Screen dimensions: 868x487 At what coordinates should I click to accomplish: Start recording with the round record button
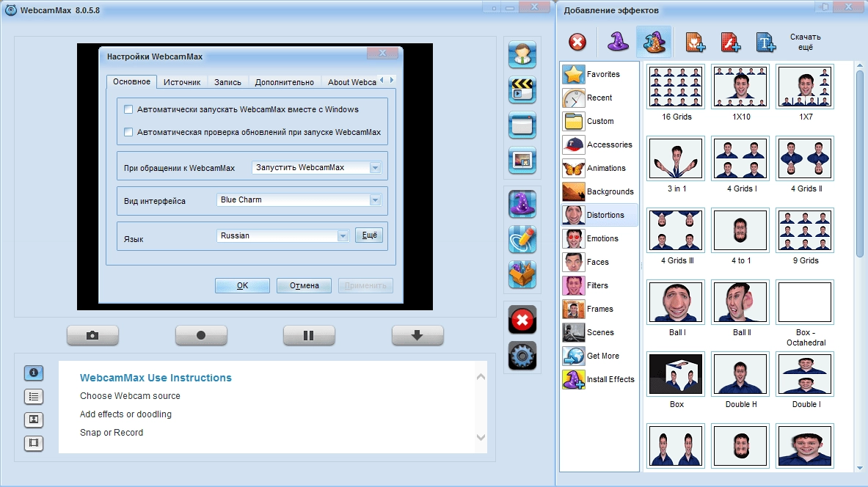pos(201,335)
